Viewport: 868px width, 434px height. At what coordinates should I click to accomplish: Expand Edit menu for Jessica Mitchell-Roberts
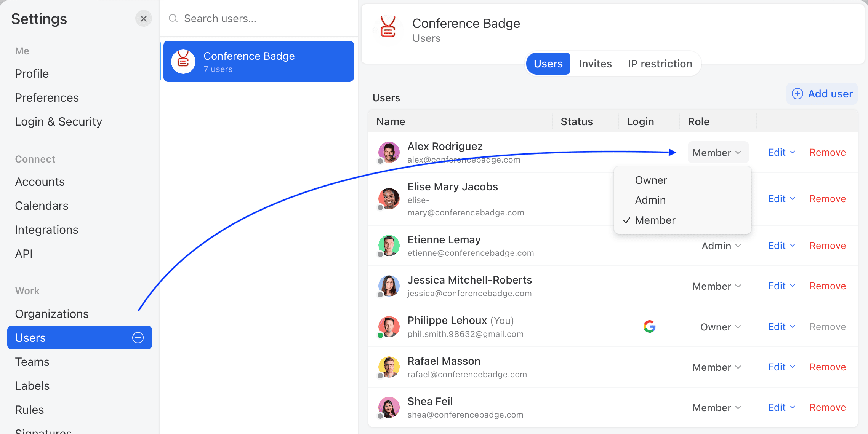782,286
